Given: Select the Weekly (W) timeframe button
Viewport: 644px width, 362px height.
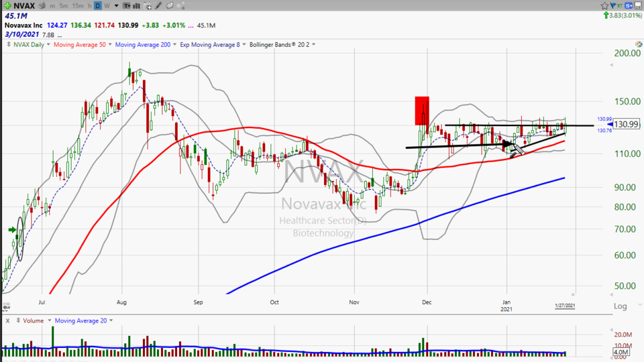Looking at the screenshot, I should 107,6.
